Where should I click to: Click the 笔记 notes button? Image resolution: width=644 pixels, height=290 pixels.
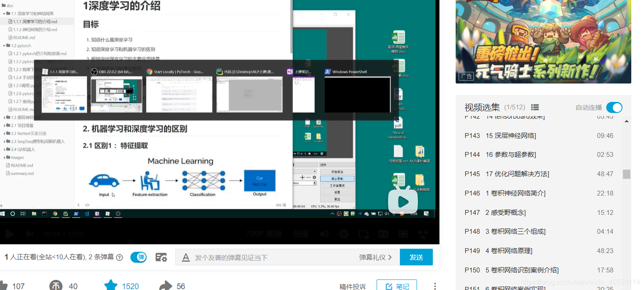pos(397,286)
